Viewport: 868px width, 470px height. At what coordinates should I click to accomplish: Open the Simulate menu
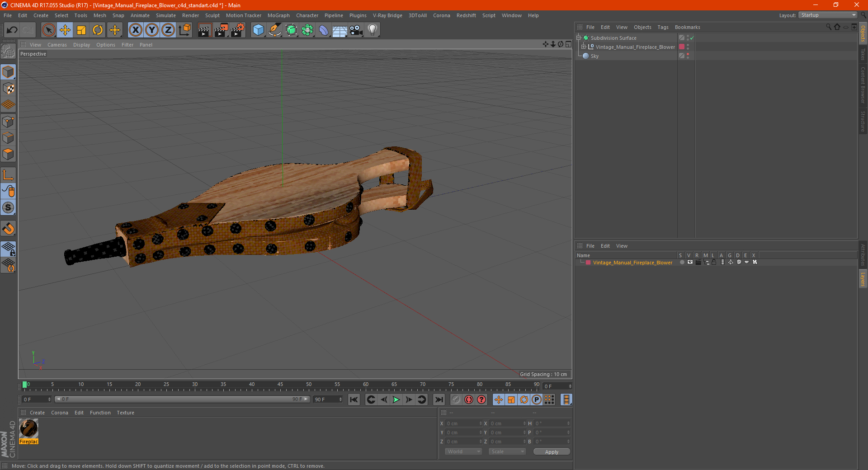[x=165, y=15]
